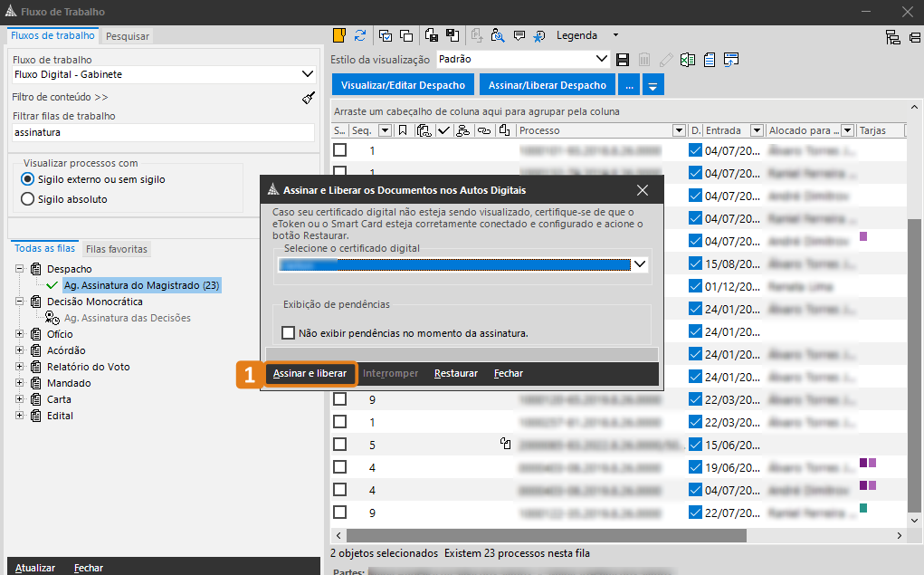This screenshot has width=924, height=575.
Task: Click the checkmark column header icon
Action: pos(443,130)
